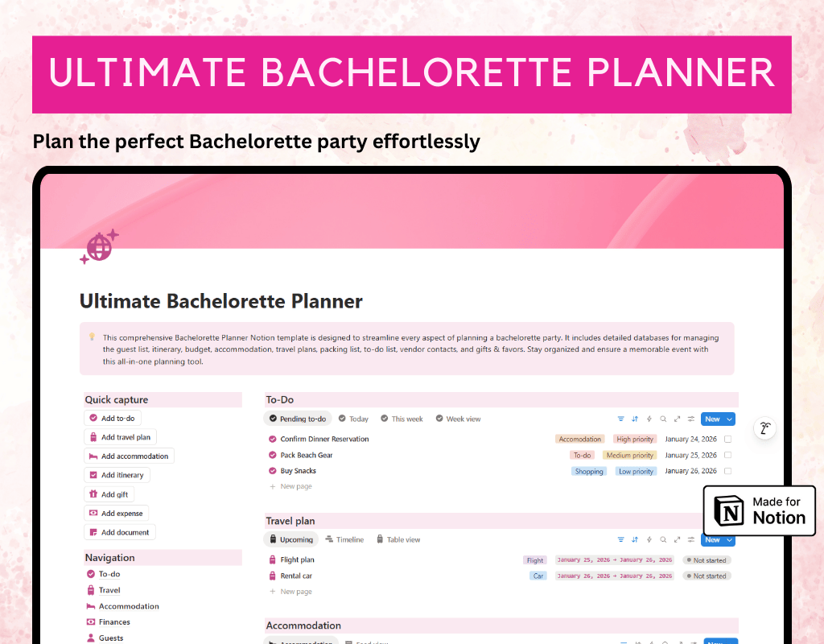Click the disco ball page icon
This screenshot has height=644, width=824.
pos(99,246)
